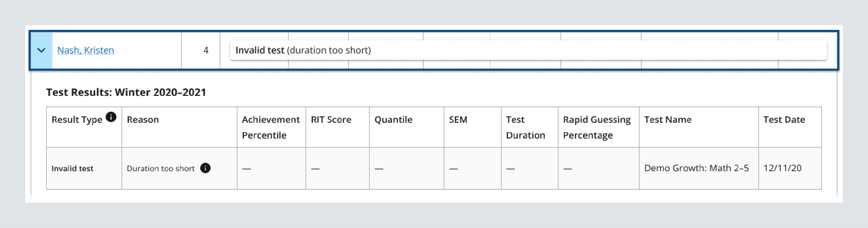The height and width of the screenshot is (228, 868).
Task: Click the SEM column header
Action: click(458, 120)
